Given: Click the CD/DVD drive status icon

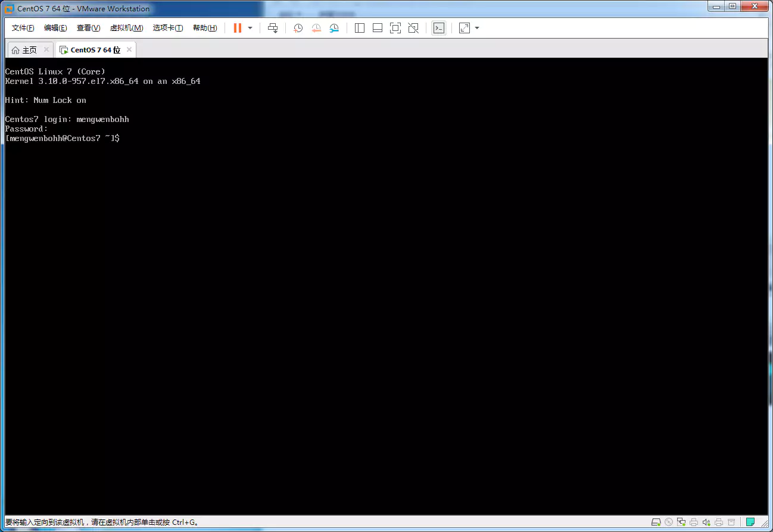Looking at the screenshot, I should pyautogui.click(x=669, y=522).
